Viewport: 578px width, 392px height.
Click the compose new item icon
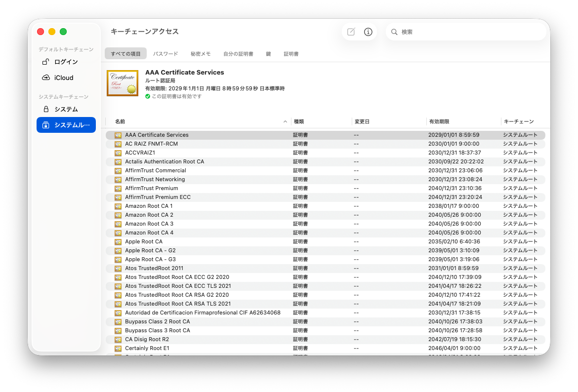tap(351, 32)
